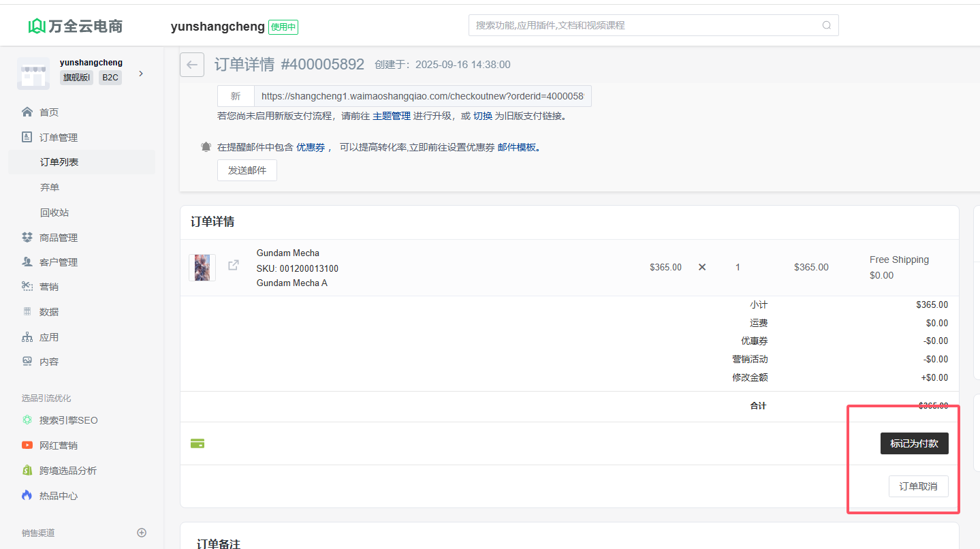Click the checkout URL input field
The height and width of the screenshot is (549, 980).
422,96
